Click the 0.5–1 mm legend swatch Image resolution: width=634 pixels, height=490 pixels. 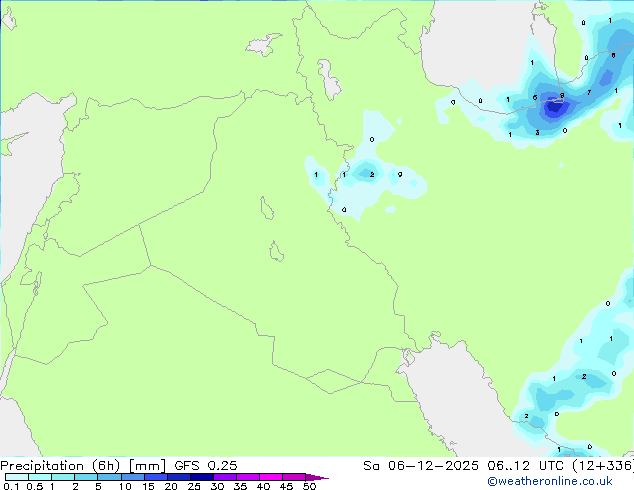pos(40,477)
